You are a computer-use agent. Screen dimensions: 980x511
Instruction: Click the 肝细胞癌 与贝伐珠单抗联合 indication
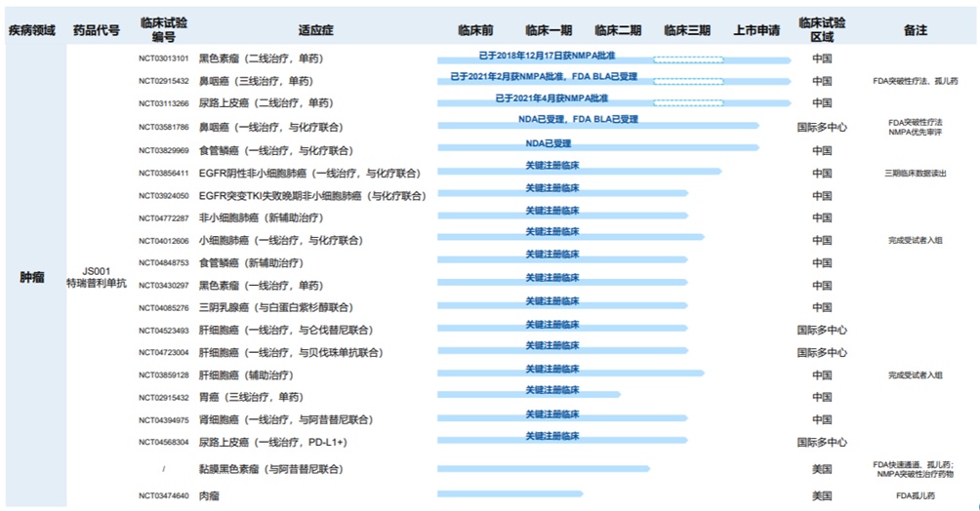291,352
